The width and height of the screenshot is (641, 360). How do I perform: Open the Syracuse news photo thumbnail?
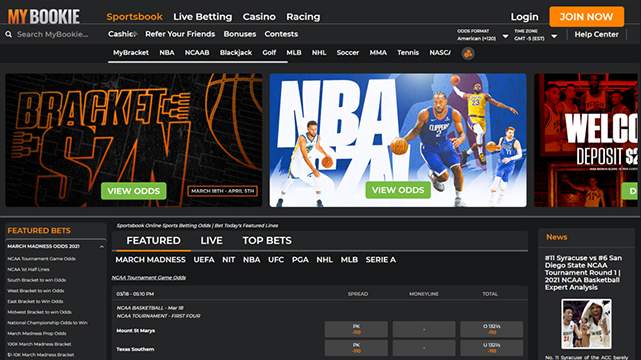coord(586,324)
